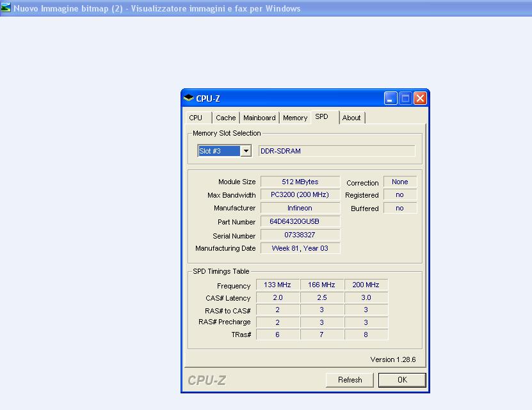Click CAS# Latency value 2.5
The image size is (532, 410).
pyautogui.click(x=321, y=297)
